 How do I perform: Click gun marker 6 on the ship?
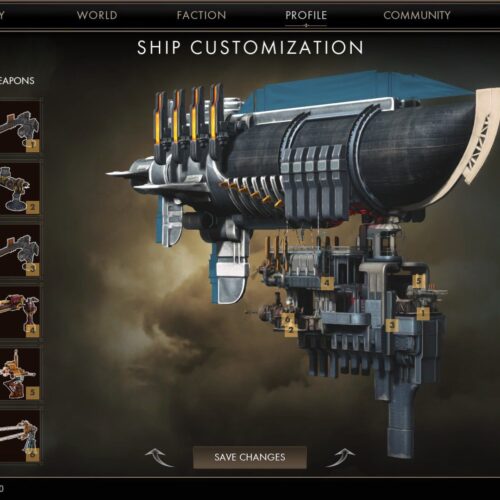[x=288, y=319]
